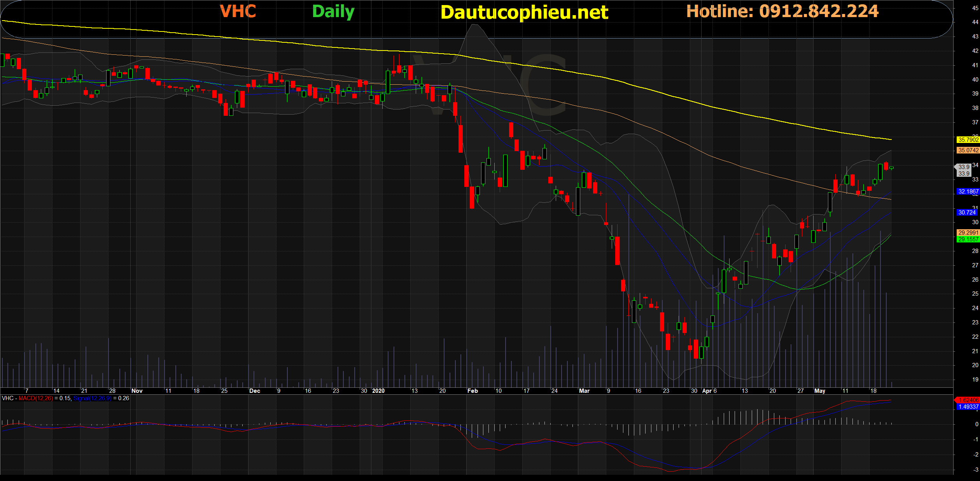Click the Apr month marker on date axis

707,391
